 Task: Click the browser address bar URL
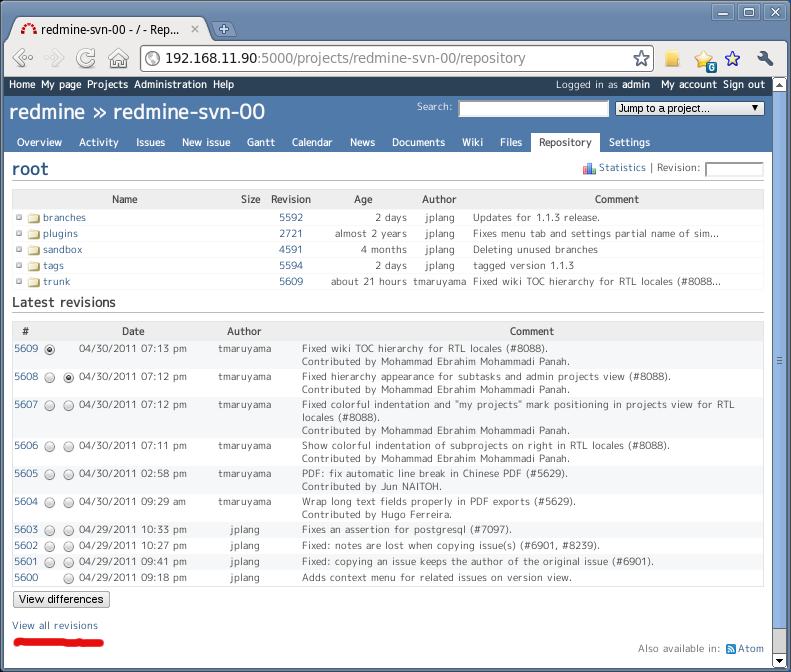click(346, 59)
